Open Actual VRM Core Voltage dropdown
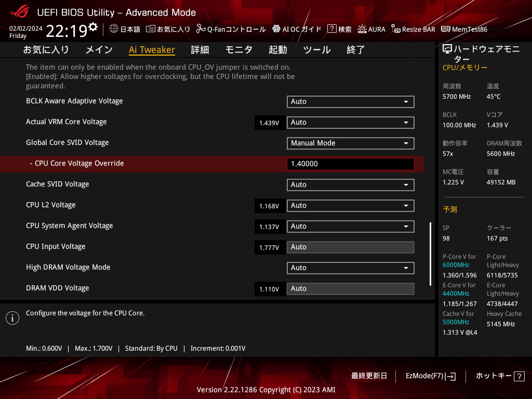The width and height of the screenshot is (532, 399). (x=351, y=123)
